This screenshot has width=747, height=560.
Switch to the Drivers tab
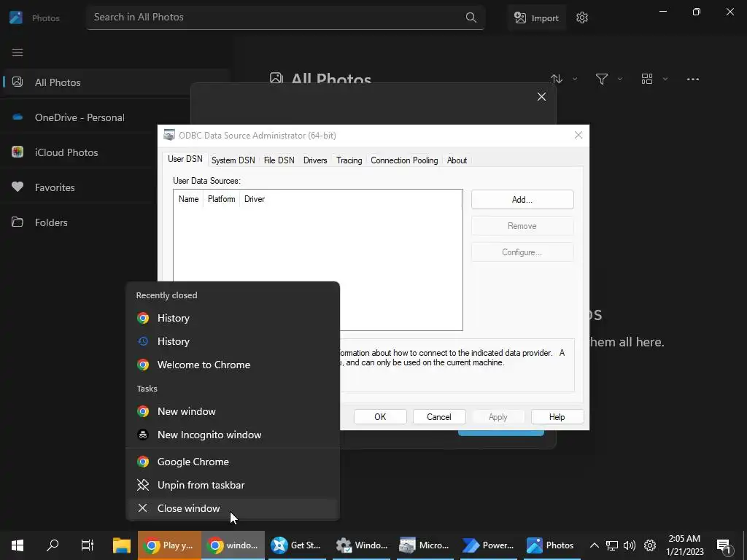315,160
